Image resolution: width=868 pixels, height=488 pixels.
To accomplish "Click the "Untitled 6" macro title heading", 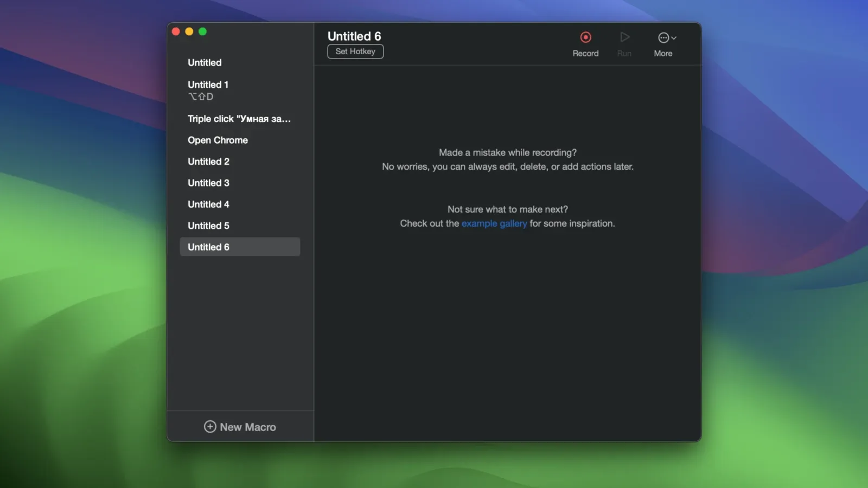I will click(x=354, y=36).
